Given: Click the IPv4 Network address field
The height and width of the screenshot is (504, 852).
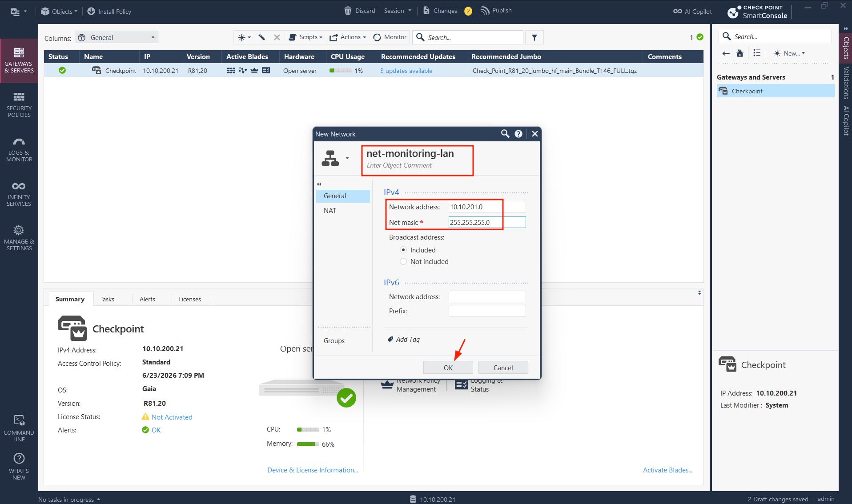Looking at the screenshot, I should [x=487, y=207].
